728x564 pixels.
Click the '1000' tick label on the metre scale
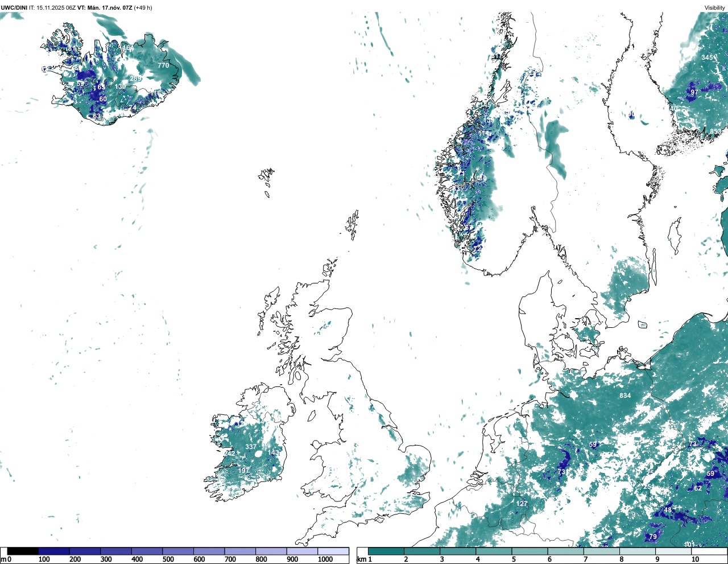coord(325,559)
